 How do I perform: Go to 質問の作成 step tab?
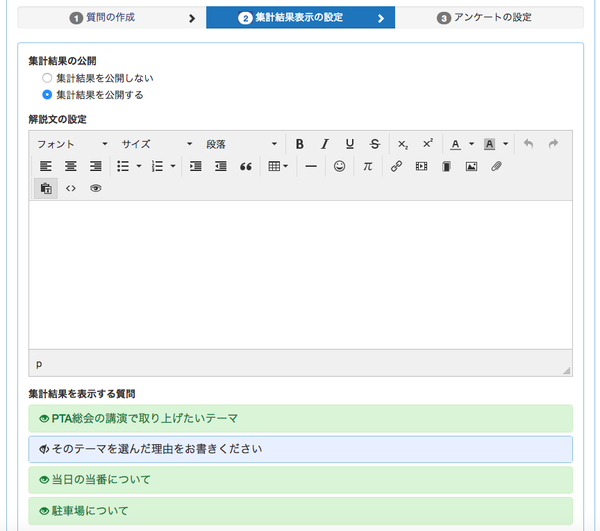click(x=112, y=18)
